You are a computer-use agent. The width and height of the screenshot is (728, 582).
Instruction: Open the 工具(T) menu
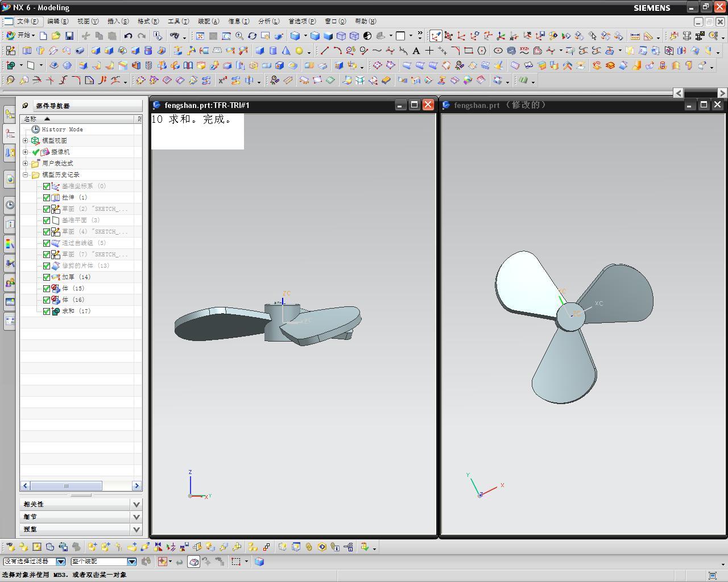click(x=178, y=21)
